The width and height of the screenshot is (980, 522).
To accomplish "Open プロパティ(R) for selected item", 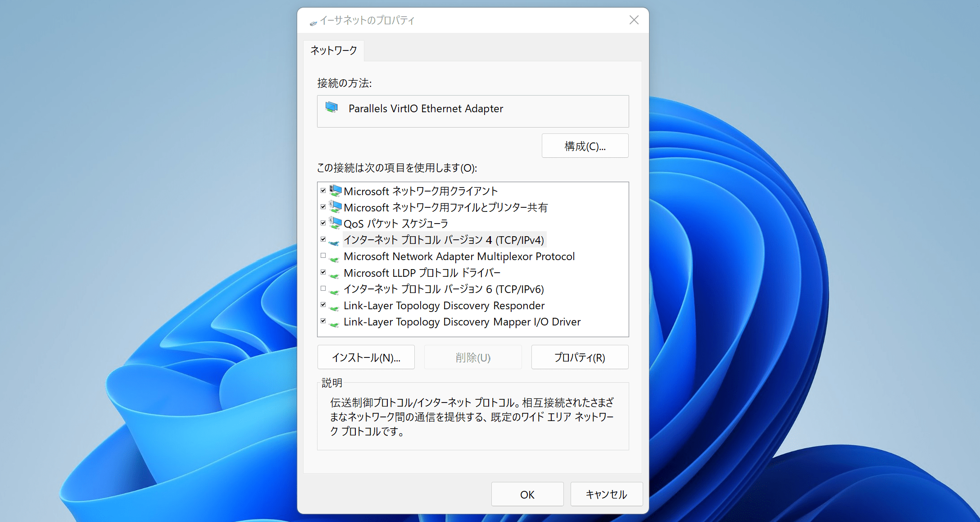I will click(580, 357).
